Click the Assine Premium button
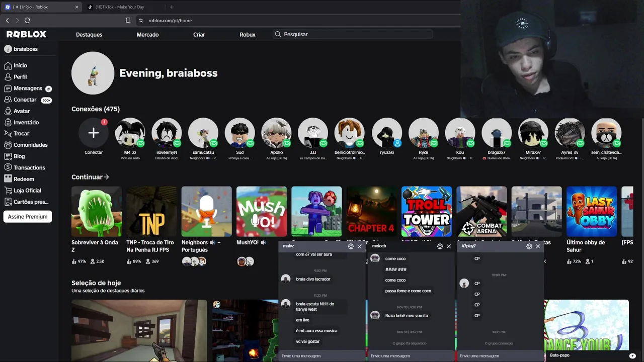 (28, 217)
